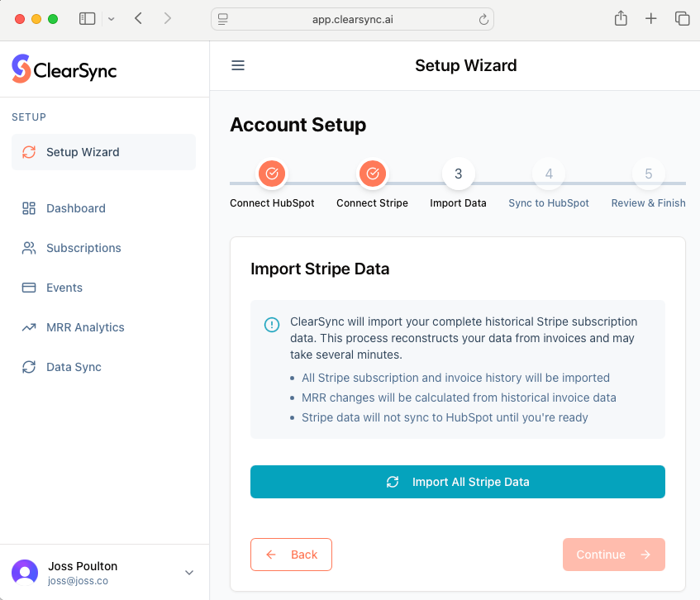Open the hamburger menu icon
Image resolution: width=700 pixels, height=600 pixels.
(x=238, y=66)
